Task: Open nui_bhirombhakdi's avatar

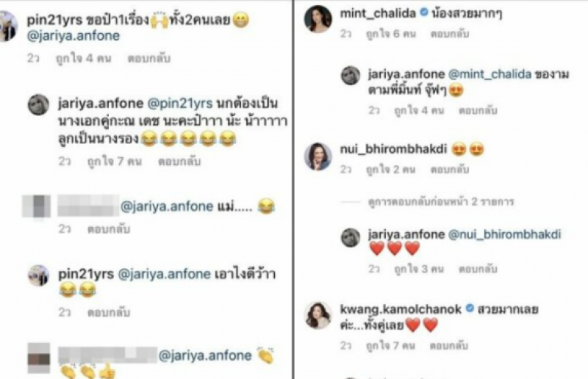Action: [x=318, y=156]
